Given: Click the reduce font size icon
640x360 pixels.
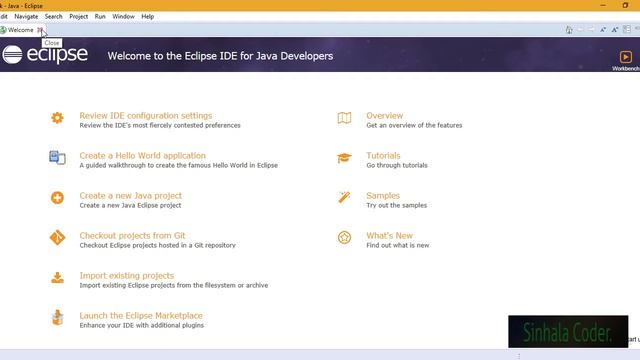Looking at the screenshot, I should click(603, 29).
